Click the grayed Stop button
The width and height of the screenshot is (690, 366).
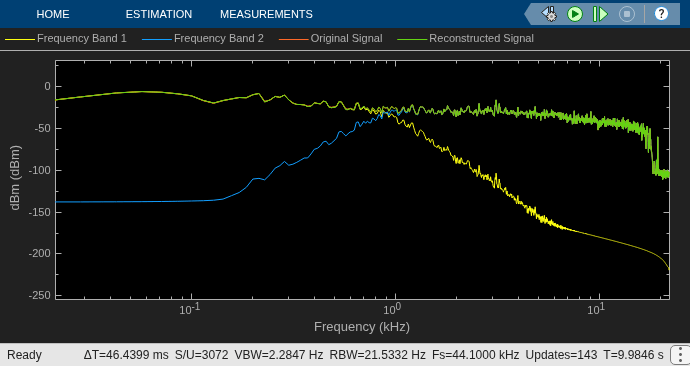[x=627, y=14]
